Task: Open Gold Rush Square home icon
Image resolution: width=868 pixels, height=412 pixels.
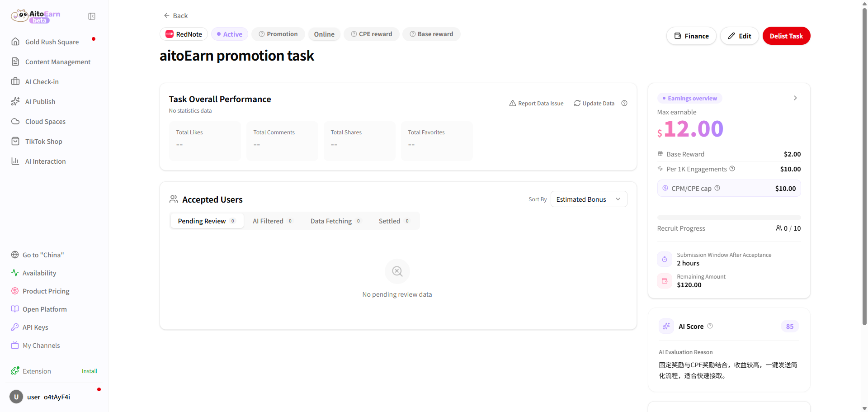Action: pyautogui.click(x=15, y=42)
